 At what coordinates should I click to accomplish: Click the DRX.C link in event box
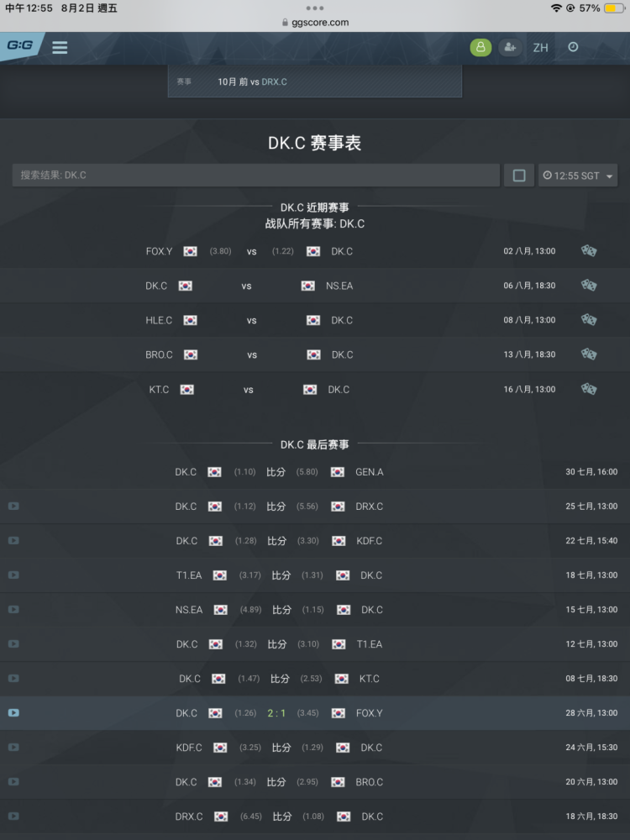(x=274, y=82)
